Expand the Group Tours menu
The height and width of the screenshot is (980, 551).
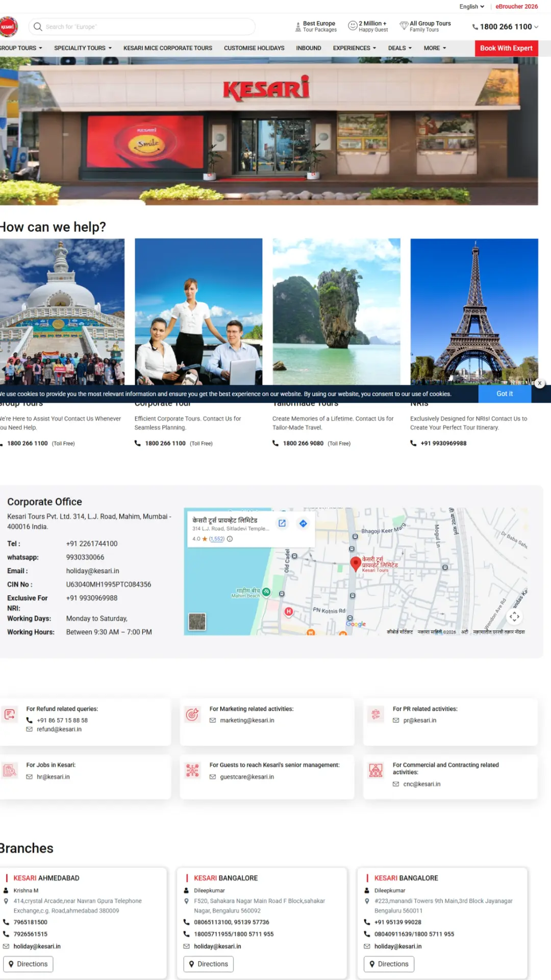tap(21, 48)
